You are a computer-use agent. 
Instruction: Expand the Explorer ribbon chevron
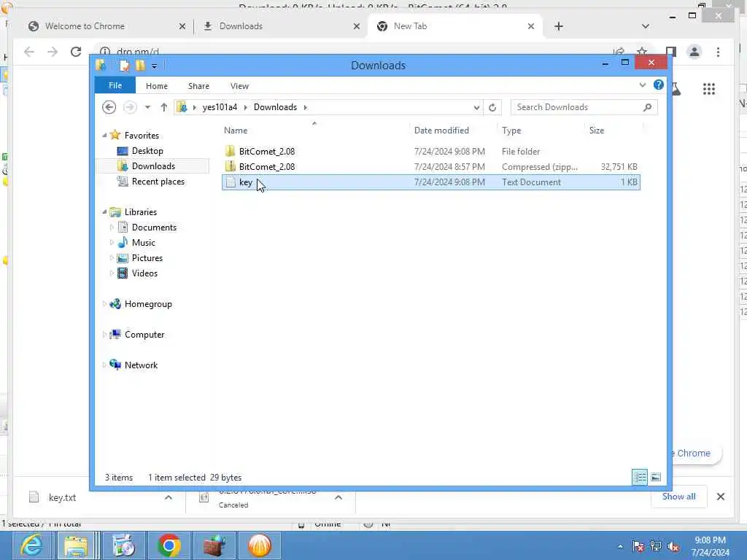click(642, 85)
